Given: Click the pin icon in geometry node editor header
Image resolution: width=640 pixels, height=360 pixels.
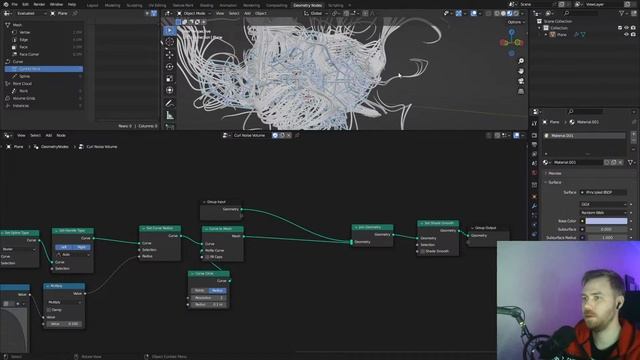Looking at the screenshot, I should [x=297, y=135].
